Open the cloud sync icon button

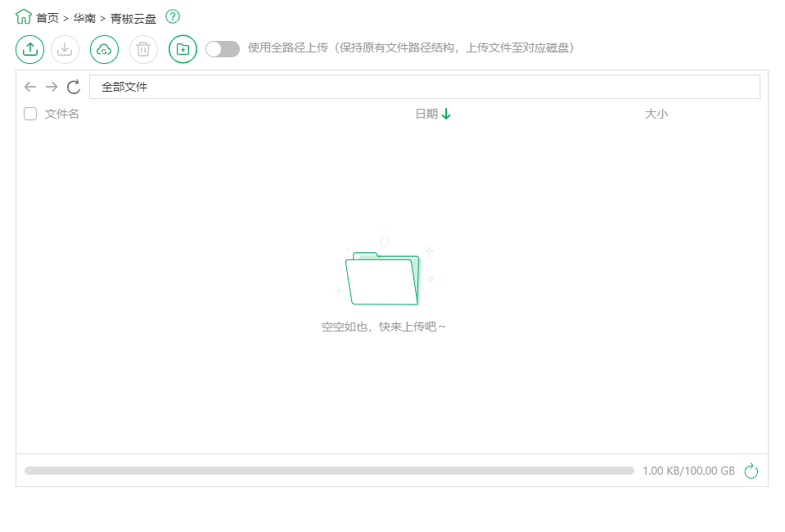[x=104, y=49]
